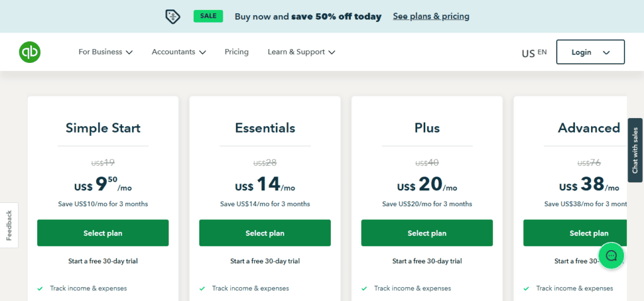The image size is (644, 301).
Task: Click checkmark beside Simple Start's Track income
Action: (x=40, y=288)
